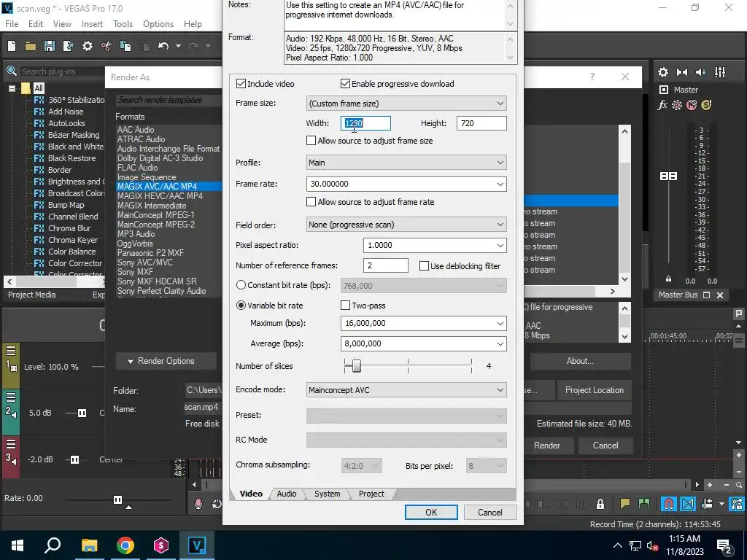Image resolution: width=747 pixels, height=560 pixels.
Task: Open Master FX icon
Action: (x=662, y=105)
